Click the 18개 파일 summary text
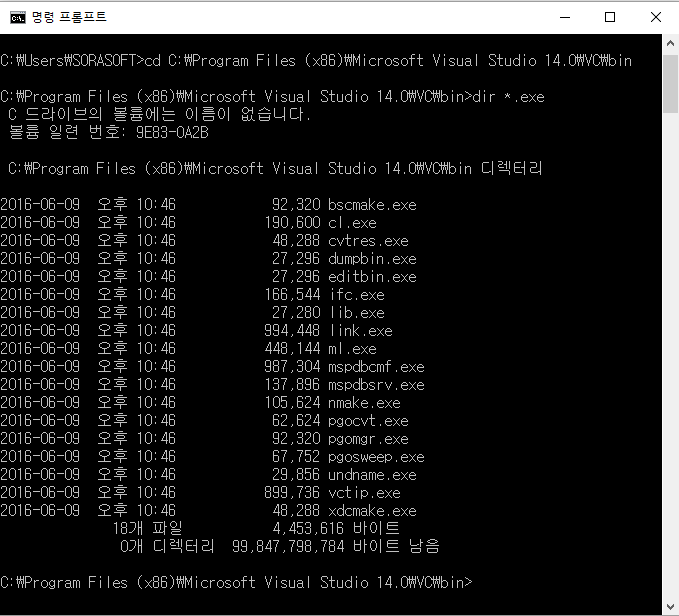This screenshot has width=679, height=616. coord(148,529)
